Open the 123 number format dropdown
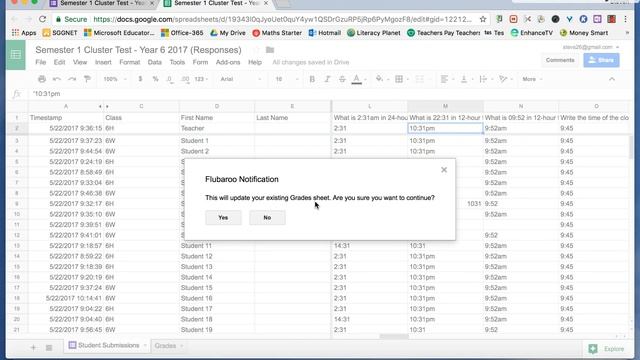Viewport: 640px width, 360px height. pyautogui.click(x=201, y=79)
